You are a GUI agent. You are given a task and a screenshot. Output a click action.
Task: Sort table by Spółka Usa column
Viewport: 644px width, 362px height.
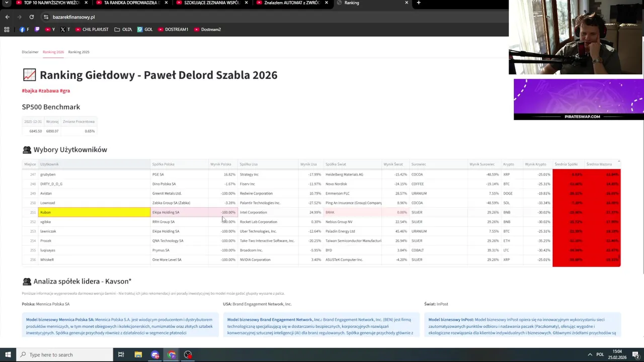(268, 164)
